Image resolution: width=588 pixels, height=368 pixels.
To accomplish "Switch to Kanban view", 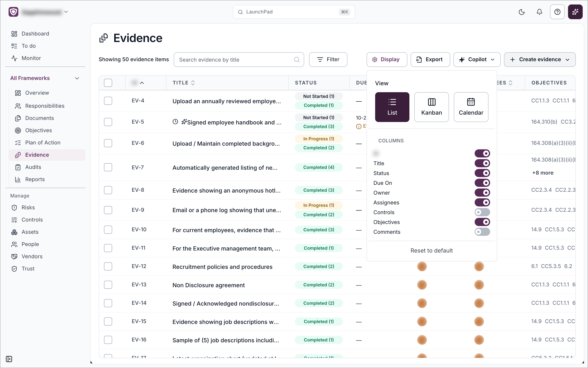I will (431, 107).
